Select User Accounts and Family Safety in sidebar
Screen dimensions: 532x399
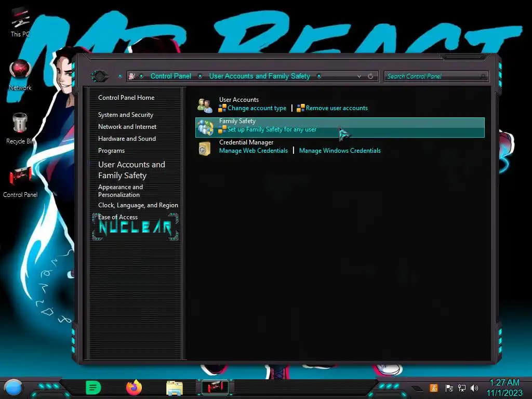[131, 170]
